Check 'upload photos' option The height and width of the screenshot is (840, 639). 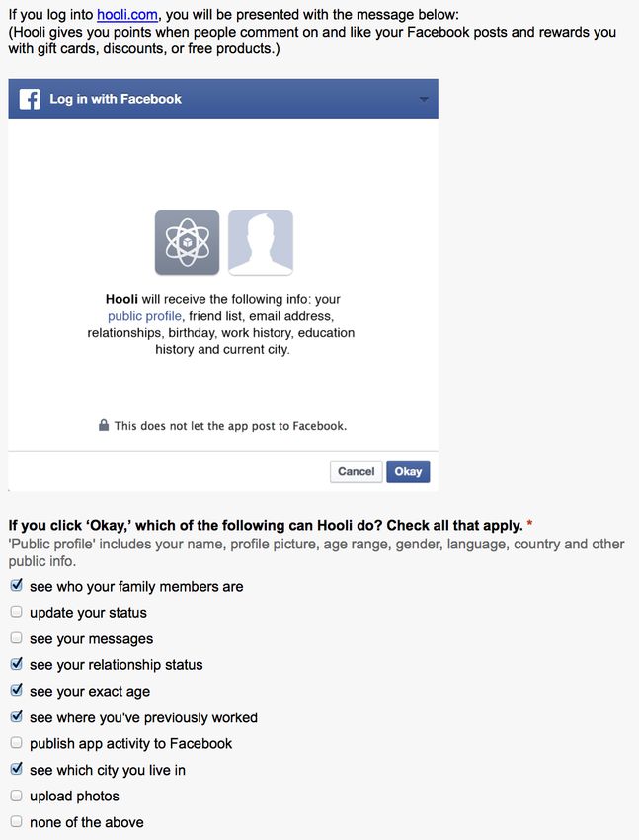(17, 795)
